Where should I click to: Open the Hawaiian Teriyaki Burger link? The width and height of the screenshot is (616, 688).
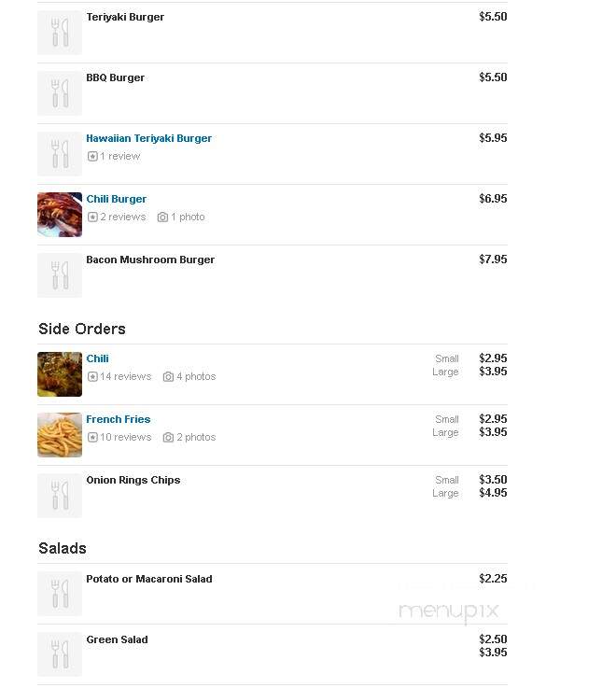pos(148,138)
